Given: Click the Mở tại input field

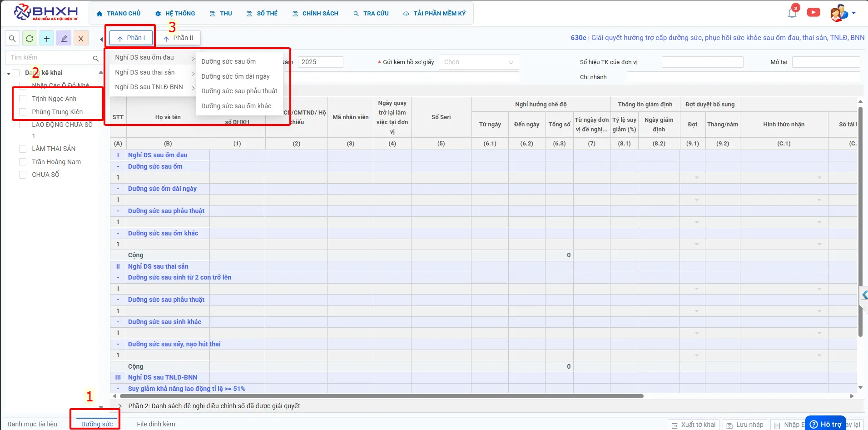Looking at the screenshot, I should 826,62.
